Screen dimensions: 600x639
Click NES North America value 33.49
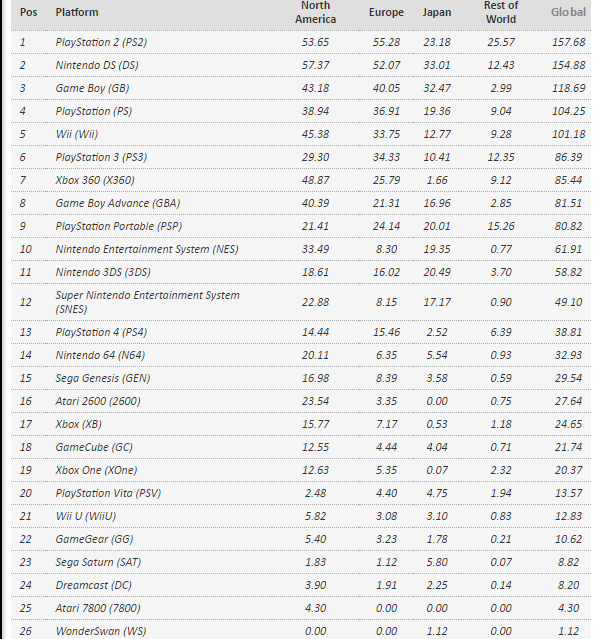[315, 249]
